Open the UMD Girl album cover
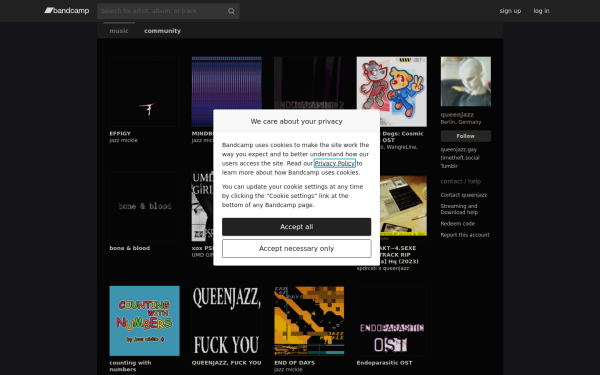 (202, 206)
